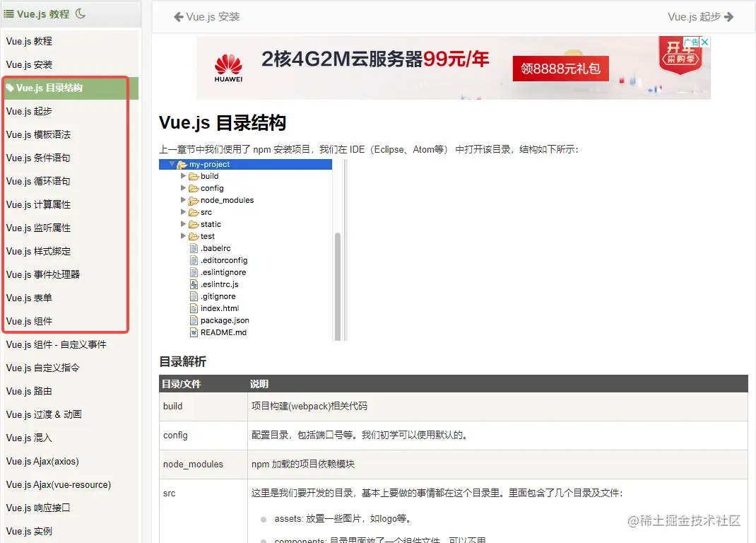Go to previous page Vue.js 安装

207,17
